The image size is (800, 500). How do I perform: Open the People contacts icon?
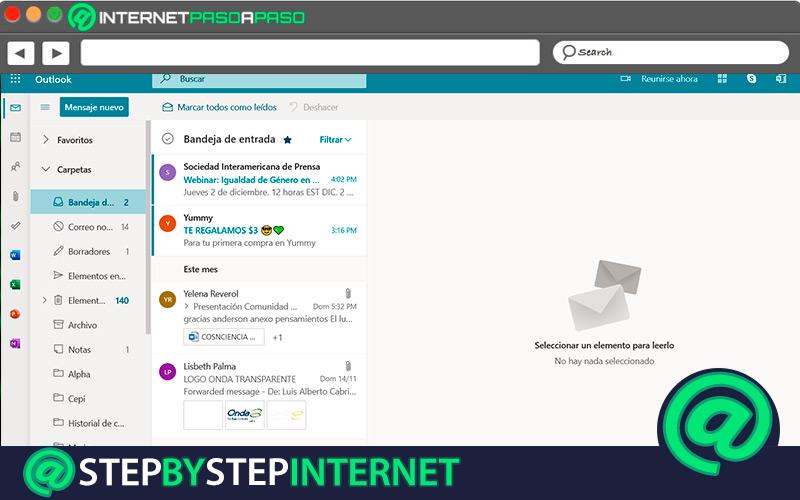(15, 167)
